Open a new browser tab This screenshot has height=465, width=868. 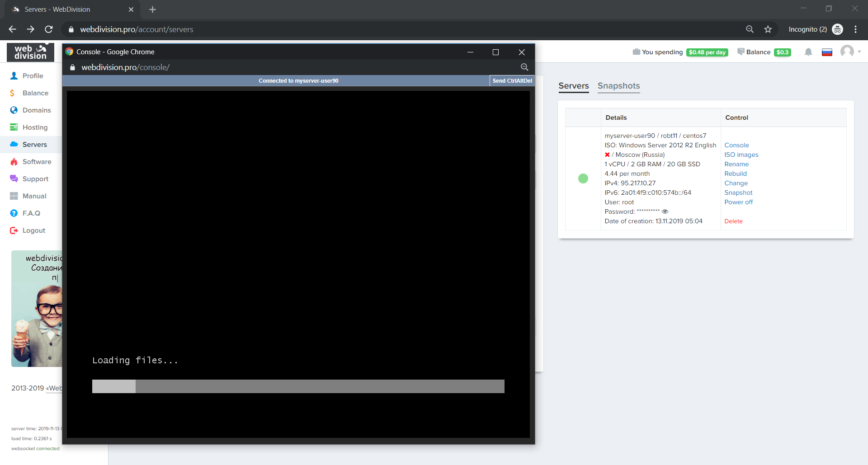tap(152, 9)
